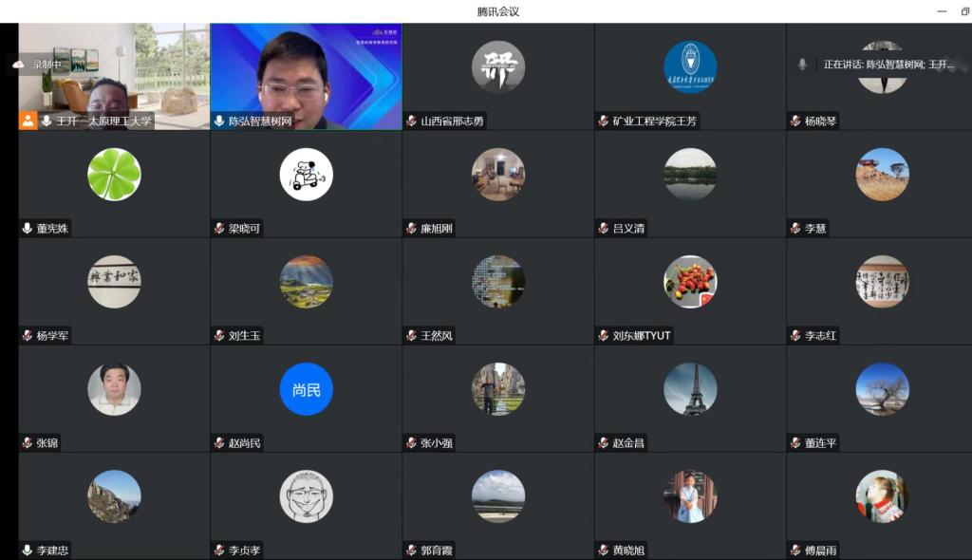
Task: Click the muted mic icon beside 矿业工程学院王芳
Action: point(603,121)
